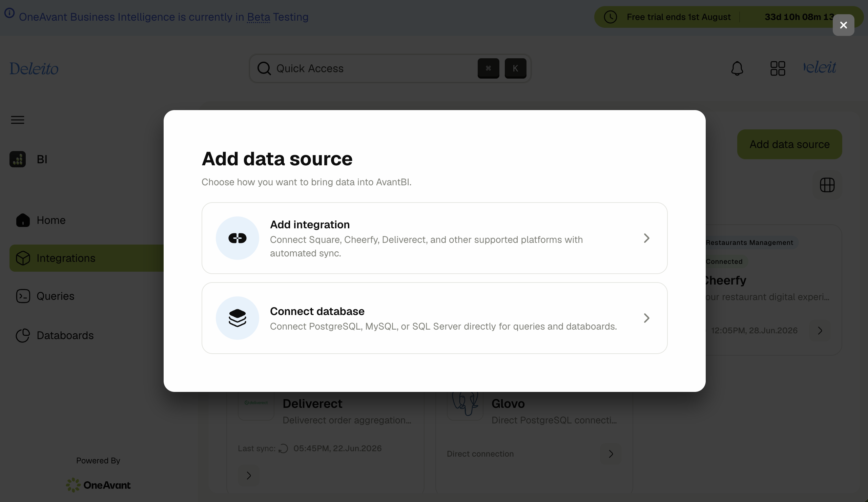Click the Add data source green button
The height and width of the screenshot is (502, 868).
point(789,144)
